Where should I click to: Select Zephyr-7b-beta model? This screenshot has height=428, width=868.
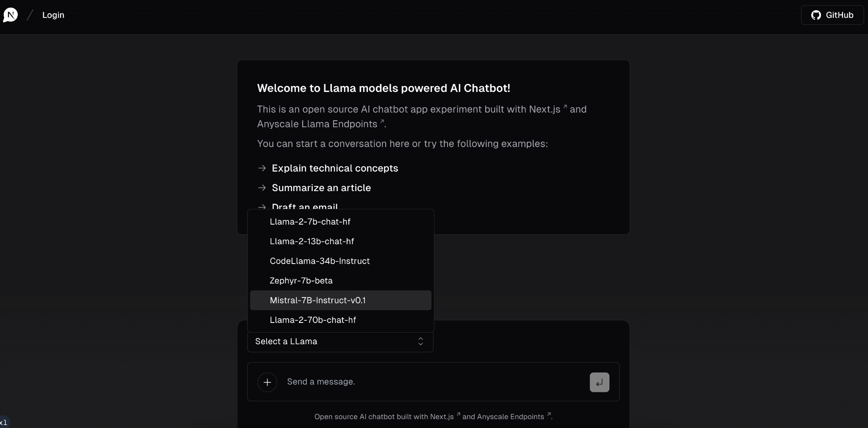[x=301, y=281]
